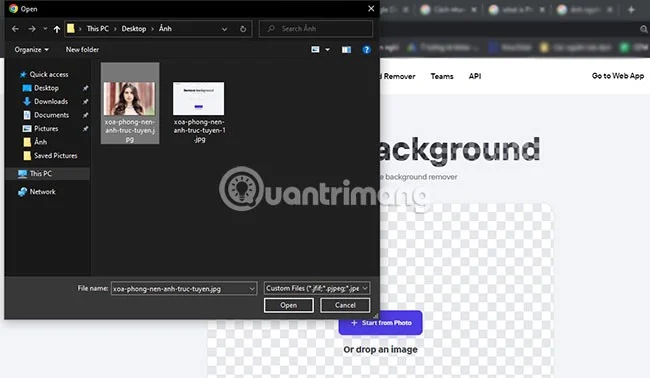The image size is (650, 378).
Task: Open the Organize menu
Action: click(x=32, y=50)
